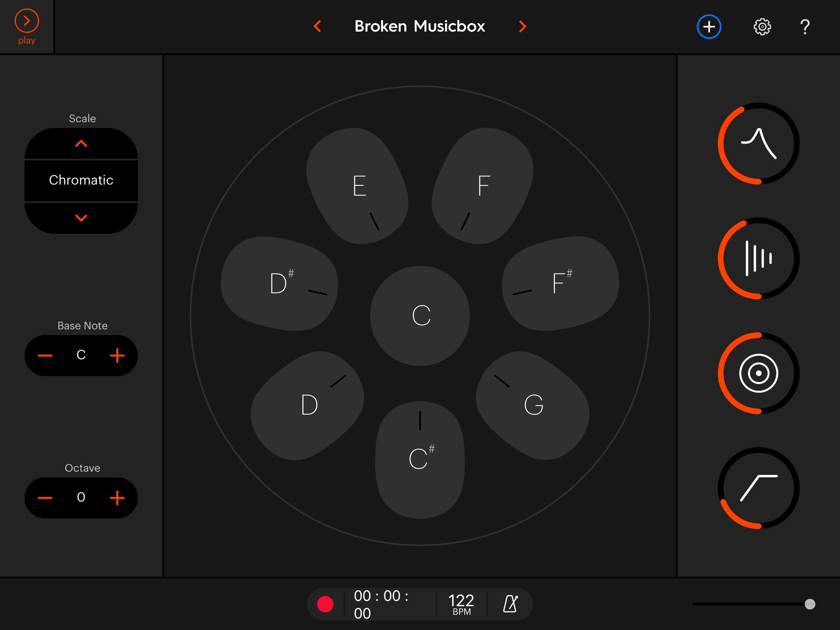The image size is (840, 630).
Task: Click the master volume slider handle
Action: point(810,604)
